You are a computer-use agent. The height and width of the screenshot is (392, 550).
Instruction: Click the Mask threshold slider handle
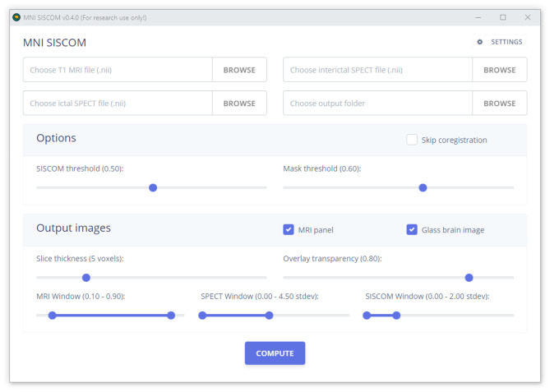423,187
